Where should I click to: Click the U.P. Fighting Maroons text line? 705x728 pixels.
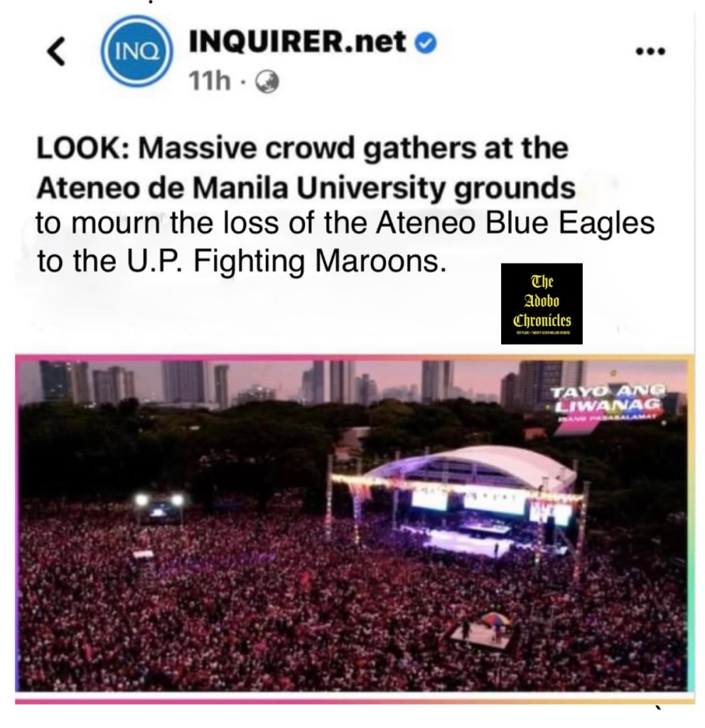click(x=242, y=262)
